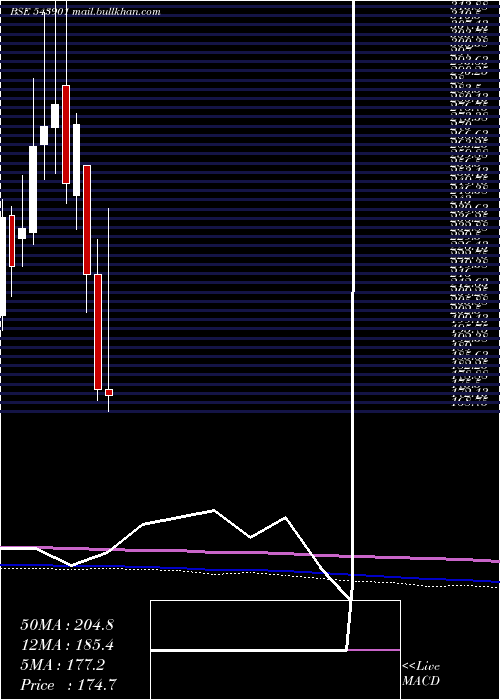Click the '12MA : 185.4' value
The height and width of the screenshot is (700, 500).
click(67, 645)
